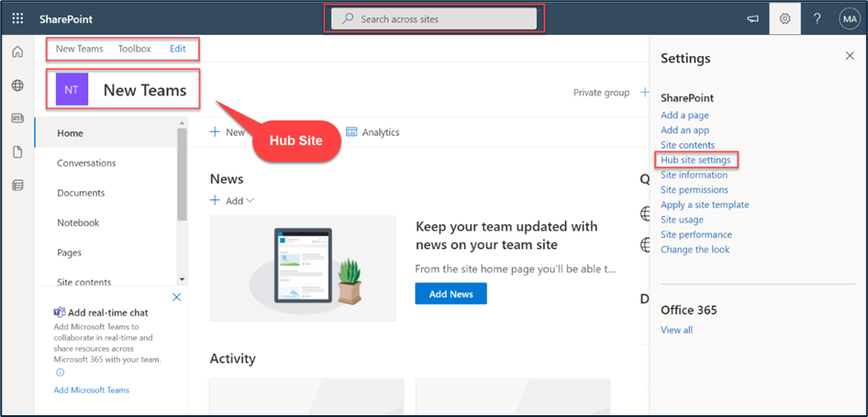Click the Analytics chart icon
The height and width of the screenshot is (417, 868).
[x=351, y=131]
